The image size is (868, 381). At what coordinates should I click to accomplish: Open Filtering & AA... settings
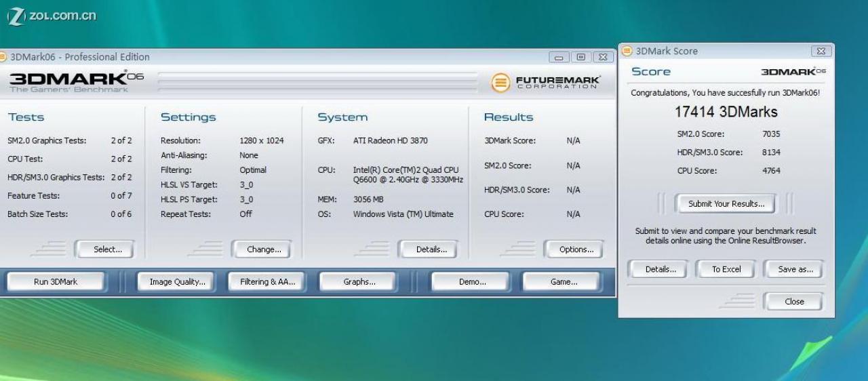pyautogui.click(x=267, y=282)
